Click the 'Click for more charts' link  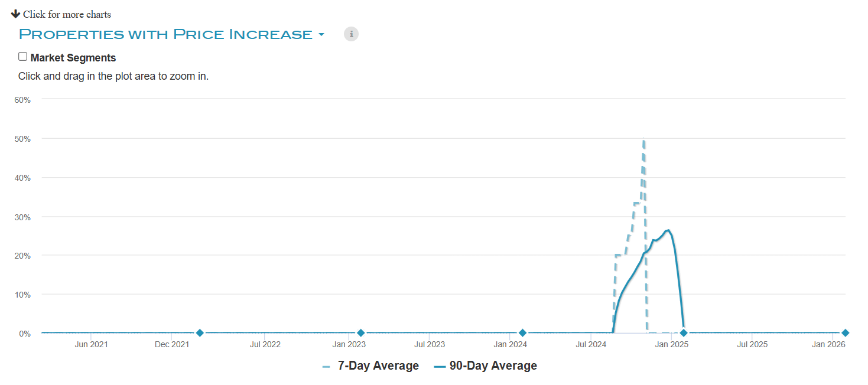coord(67,14)
